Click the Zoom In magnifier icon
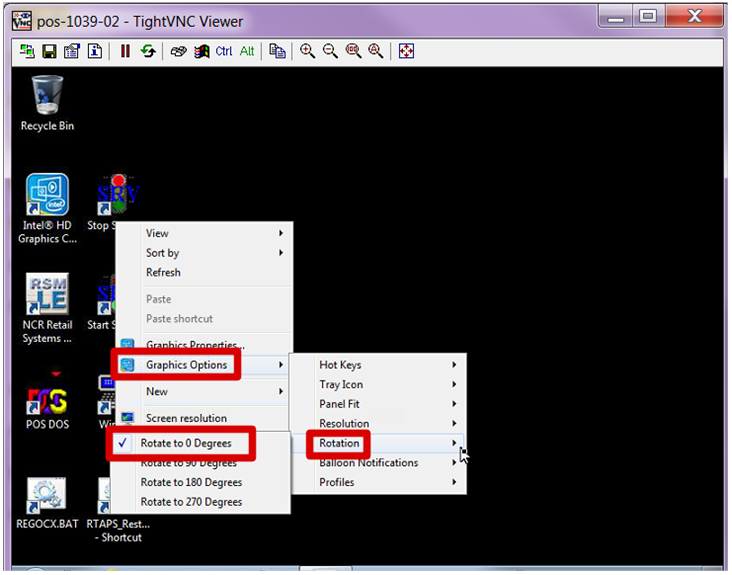The image size is (732, 575). (308, 51)
